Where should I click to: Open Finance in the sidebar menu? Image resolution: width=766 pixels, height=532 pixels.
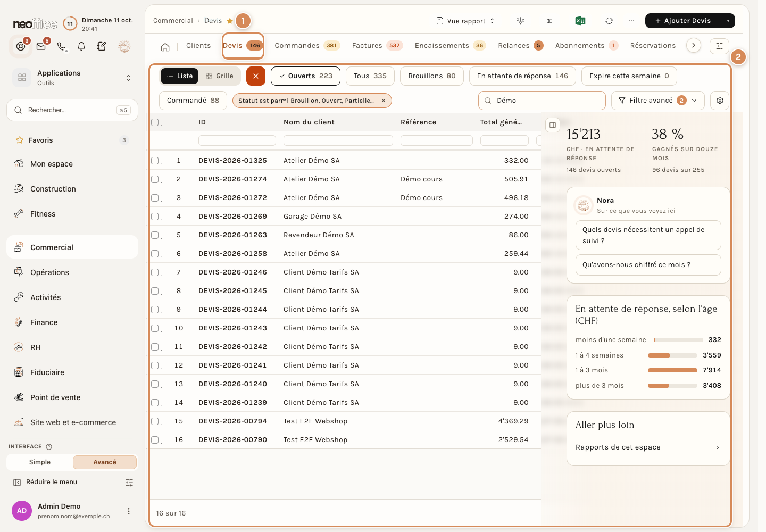point(72,322)
